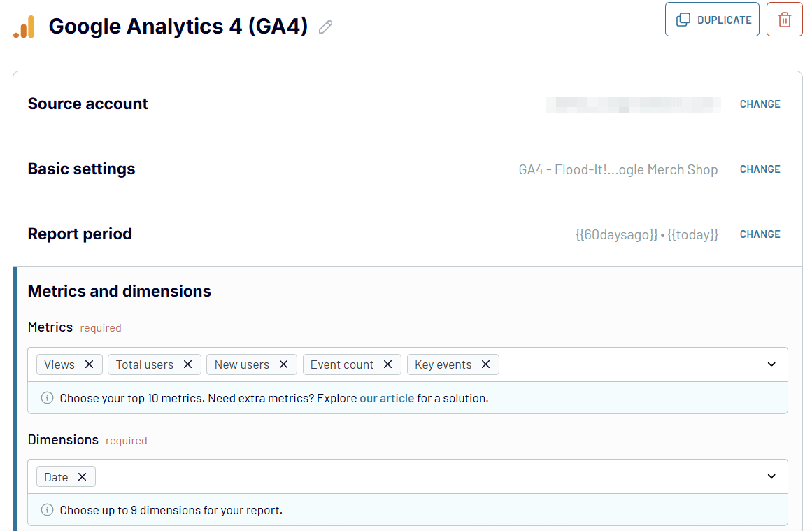Click the blurred source account value
Image resolution: width=812 pixels, height=531 pixels.
coord(633,105)
